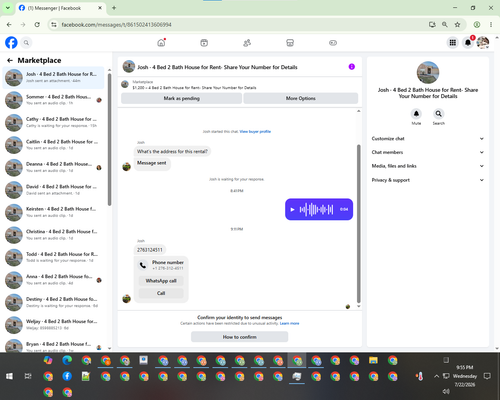
Task: Open Weljay conversation in the chat list
Action: click(53, 325)
